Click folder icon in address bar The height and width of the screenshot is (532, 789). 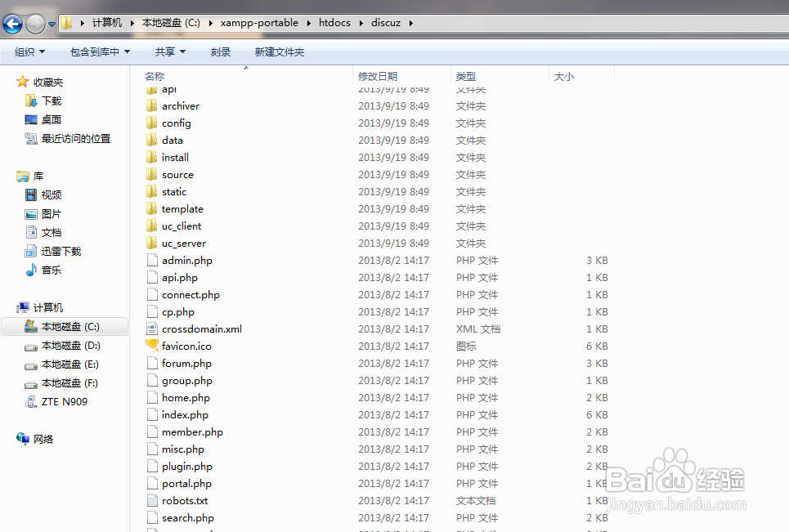click(x=67, y=23)
